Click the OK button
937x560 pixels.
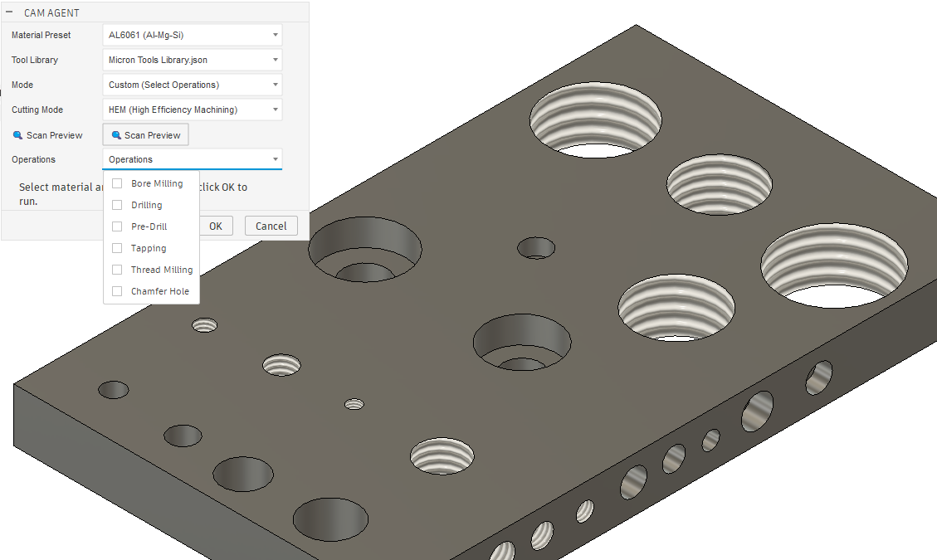coord(216,226)
